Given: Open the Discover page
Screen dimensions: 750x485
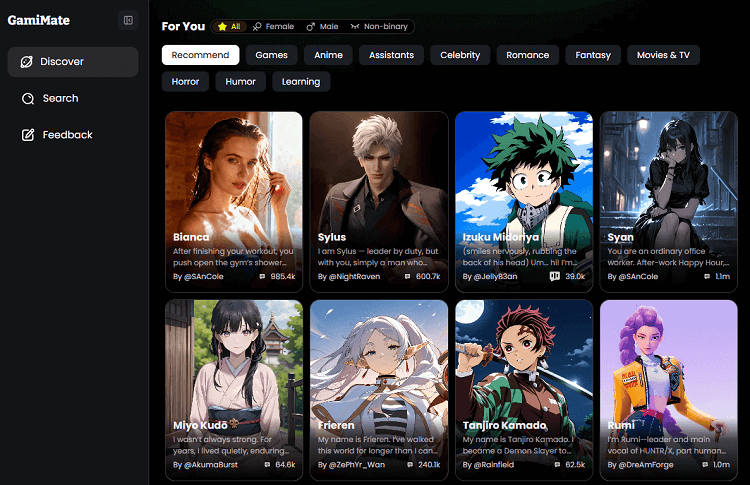Looking at the screenshot, I should [73, 62].
